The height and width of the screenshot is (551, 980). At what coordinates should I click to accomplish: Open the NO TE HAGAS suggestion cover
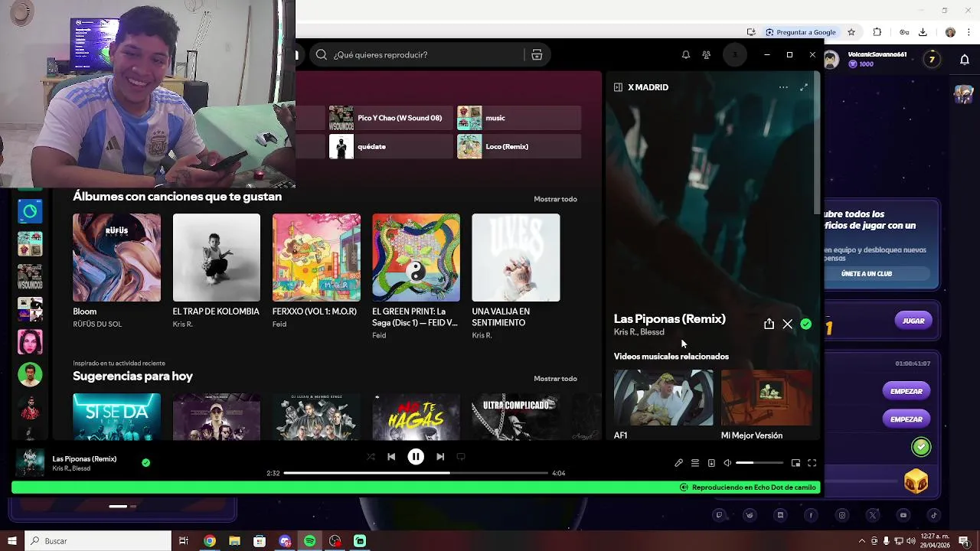click(416, 416)
